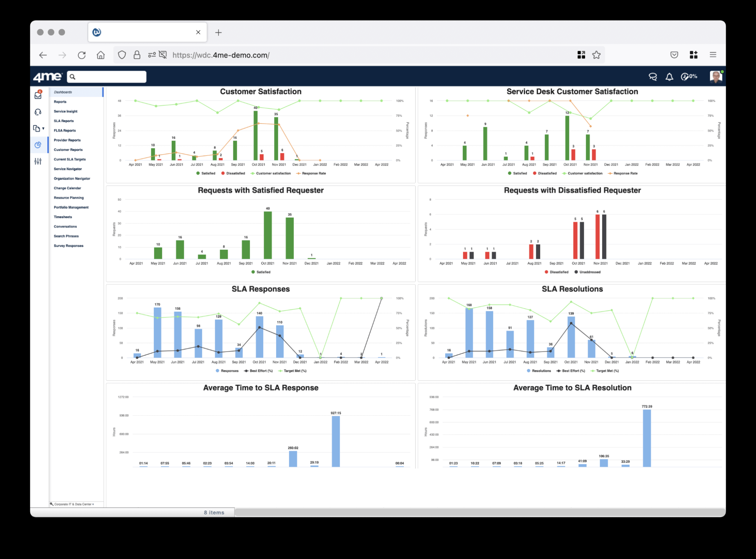756x559 pixels.
Task: Toggle Response Rate legend in Customer Satisfaction chart
Action: click(x=311, y=173)
